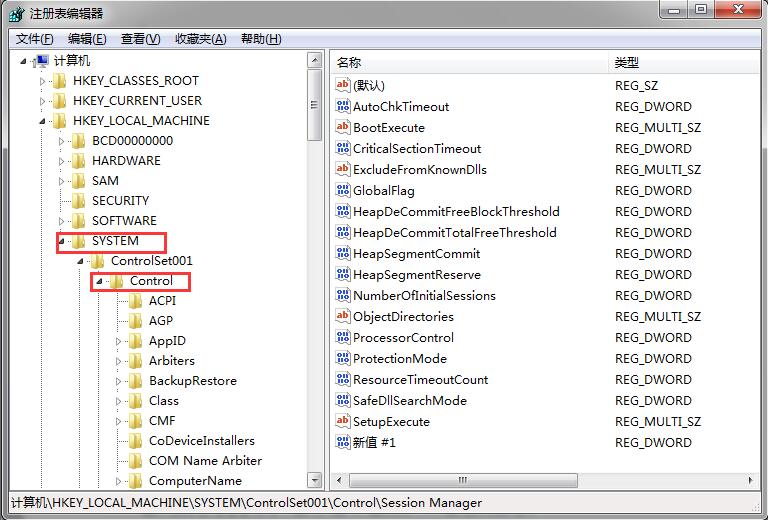Expand the SAM key arrow
This screenshot has width=768, height=520.
61,181
